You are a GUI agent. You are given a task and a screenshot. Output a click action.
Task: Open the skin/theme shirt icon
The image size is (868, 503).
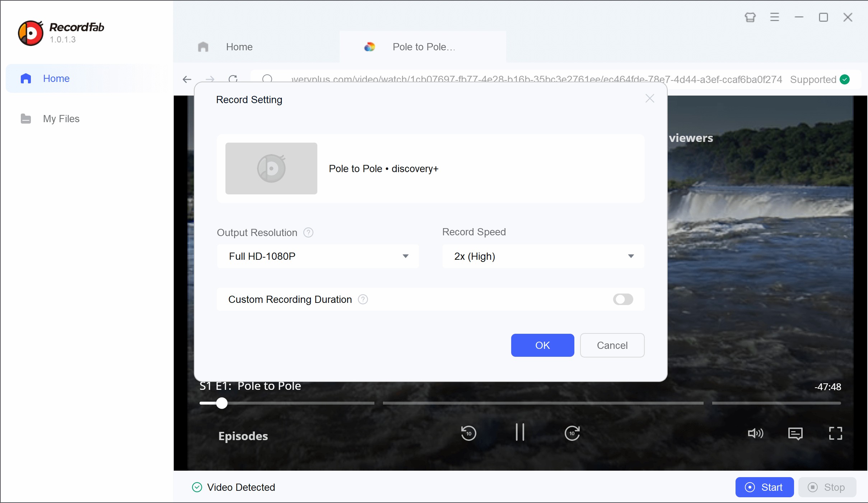[750, 17]
